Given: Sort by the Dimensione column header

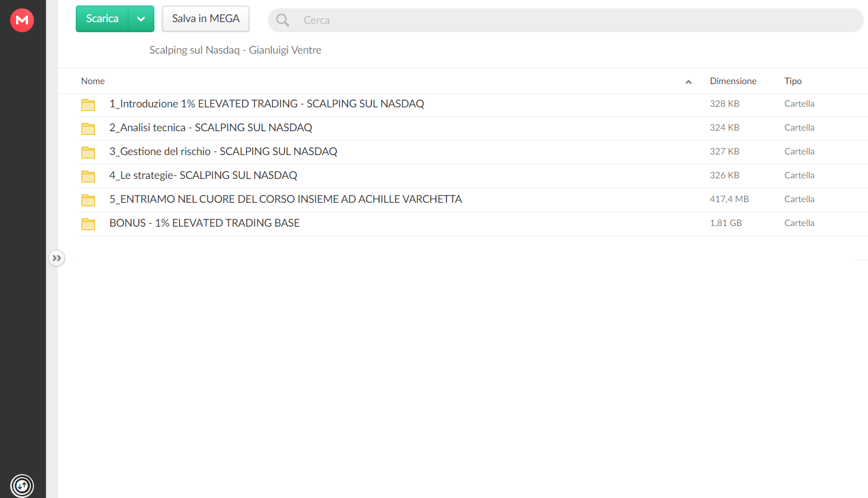Looking at the screenshot, I should coord(733,81).
